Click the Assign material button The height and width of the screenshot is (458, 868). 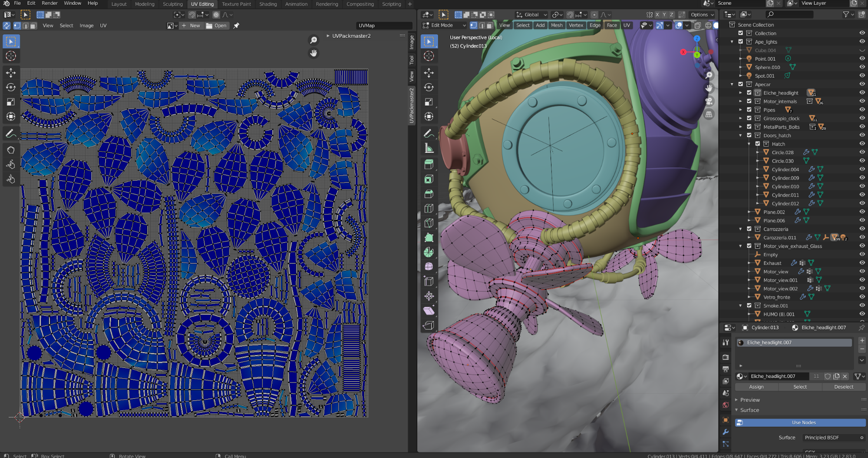click(756, 387)
